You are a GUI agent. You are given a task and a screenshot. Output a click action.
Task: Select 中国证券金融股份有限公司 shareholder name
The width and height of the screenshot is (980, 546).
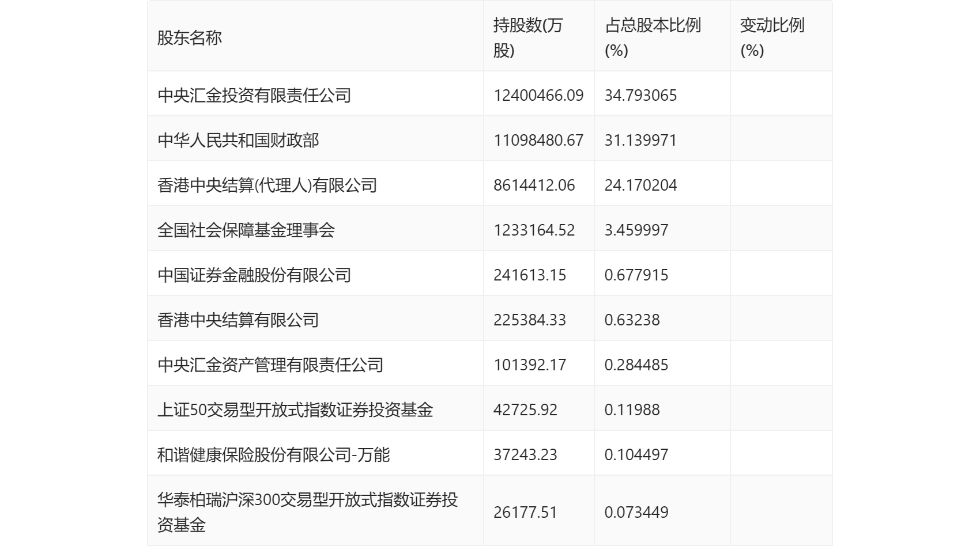(254, 275)
